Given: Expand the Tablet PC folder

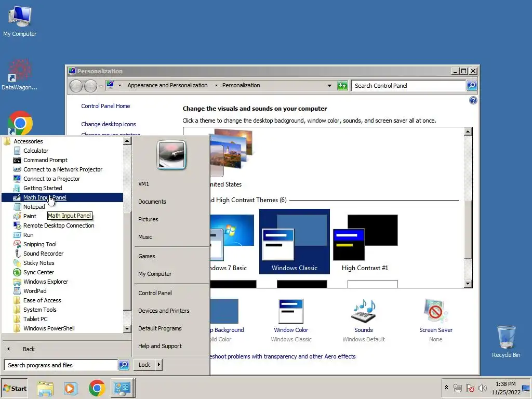Looking at the screenshot, I should tap(35, 319).
